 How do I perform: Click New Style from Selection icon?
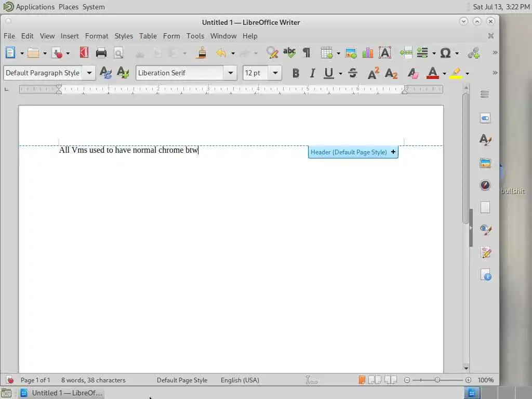point(123,73)
